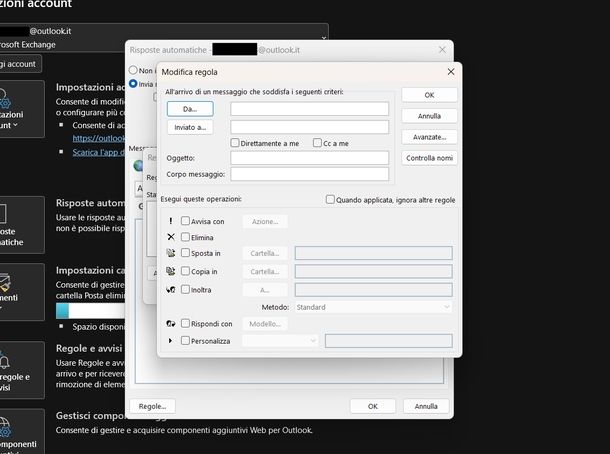Viewport: 610px width, 454px height.
Task: Open the Risposte automatiche tile in sidebar
Action: pos(20,225)
